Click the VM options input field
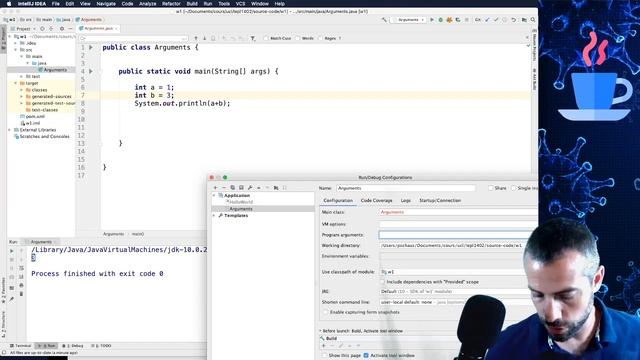The width and height of the screenshot is (640, 360). click(458, 224)
